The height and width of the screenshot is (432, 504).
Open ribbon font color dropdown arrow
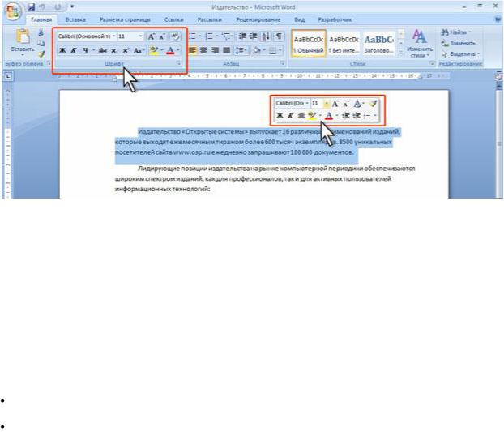click(178, 50)
